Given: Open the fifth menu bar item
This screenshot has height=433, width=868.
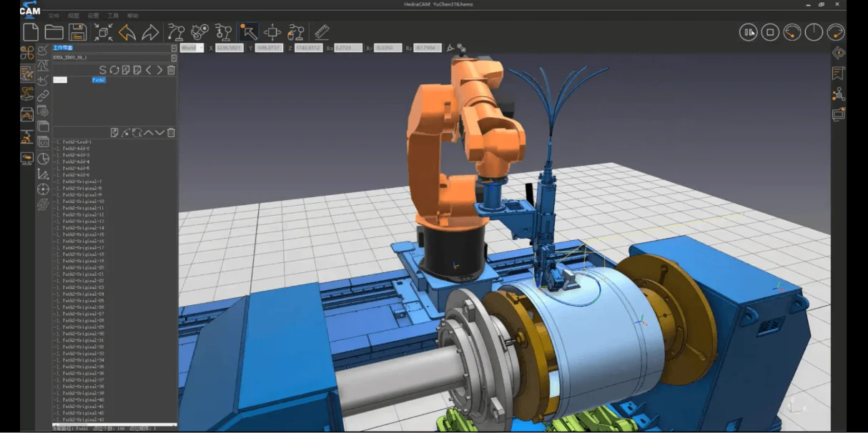Looking at the screenshot, I should click(x=134, y=15).
